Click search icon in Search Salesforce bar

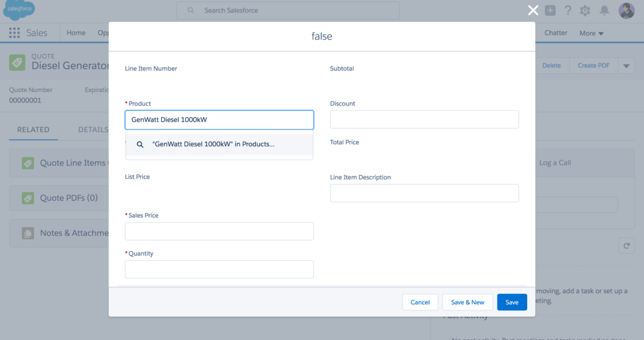[x=191, y=10]
